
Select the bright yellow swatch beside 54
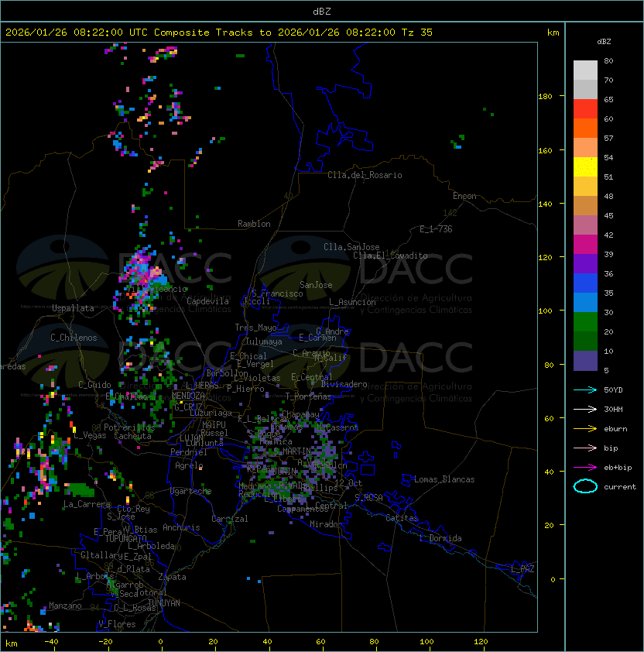585,166
